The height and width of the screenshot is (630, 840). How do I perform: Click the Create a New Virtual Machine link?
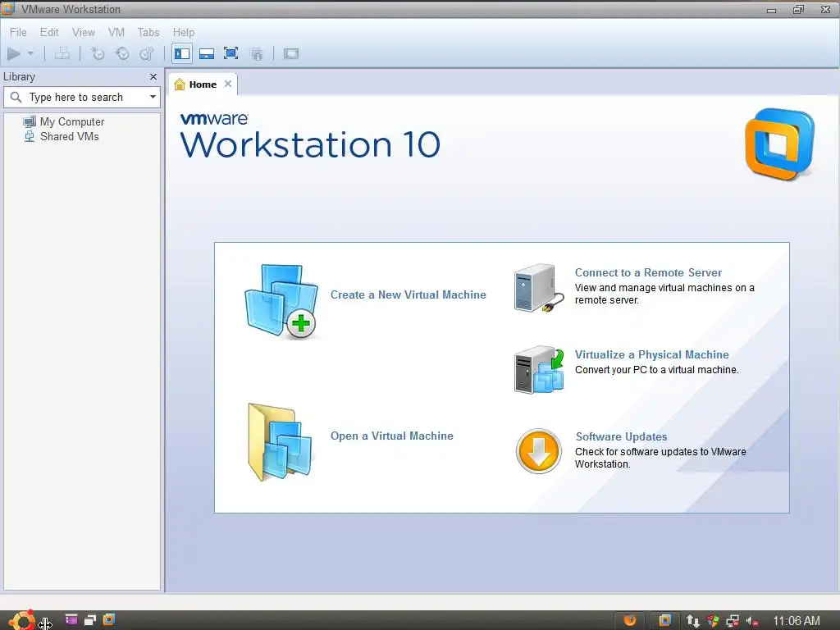click(409, 294)
